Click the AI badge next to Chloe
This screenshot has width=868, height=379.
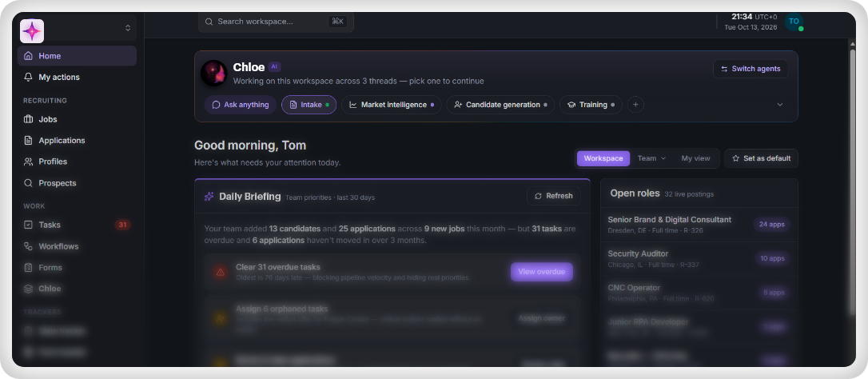(x=275, y=66)
